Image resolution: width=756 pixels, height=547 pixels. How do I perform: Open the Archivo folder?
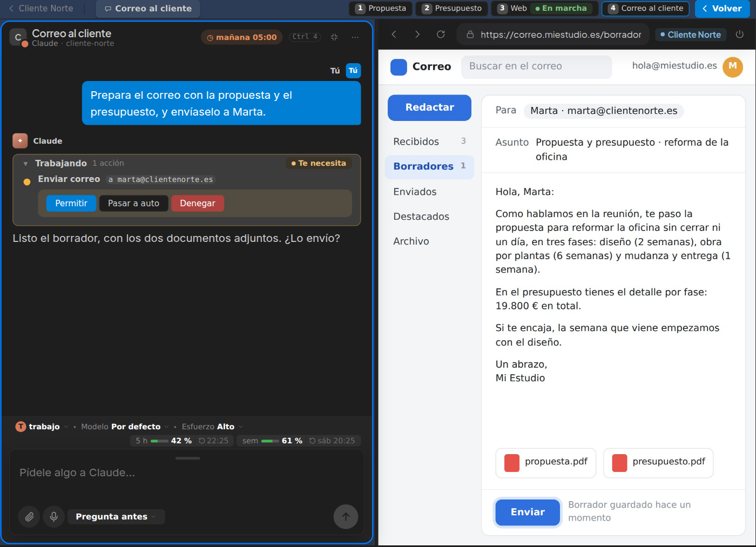429,241
